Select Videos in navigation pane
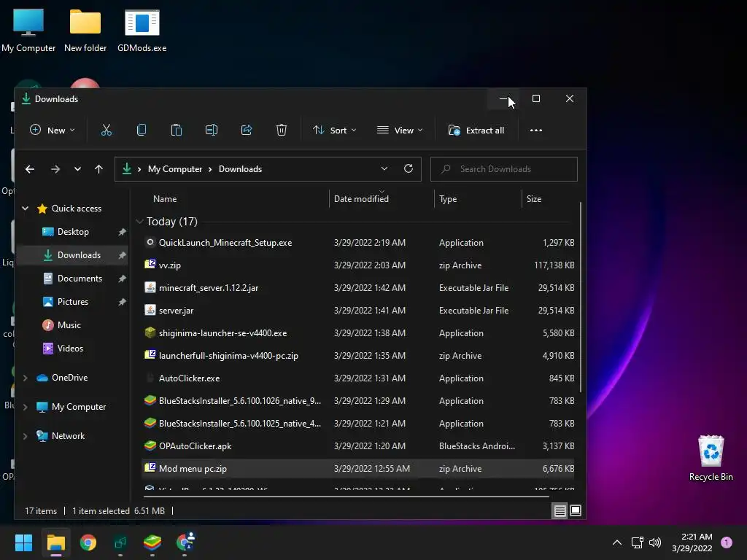The height and width of the screenshot is (560, 747). [73, 349]
